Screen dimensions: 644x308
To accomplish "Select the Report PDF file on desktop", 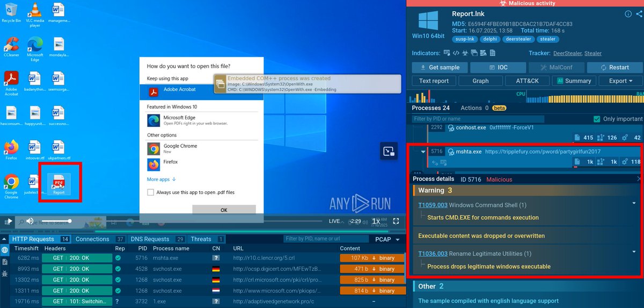I will pyautogui.click(x=58, y=184).
